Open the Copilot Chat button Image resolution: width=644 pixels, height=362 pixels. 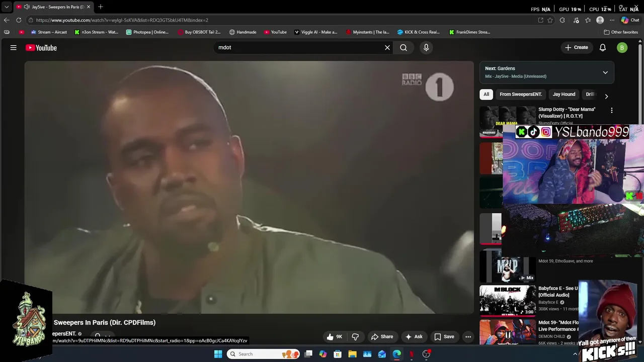coord(630,20)
